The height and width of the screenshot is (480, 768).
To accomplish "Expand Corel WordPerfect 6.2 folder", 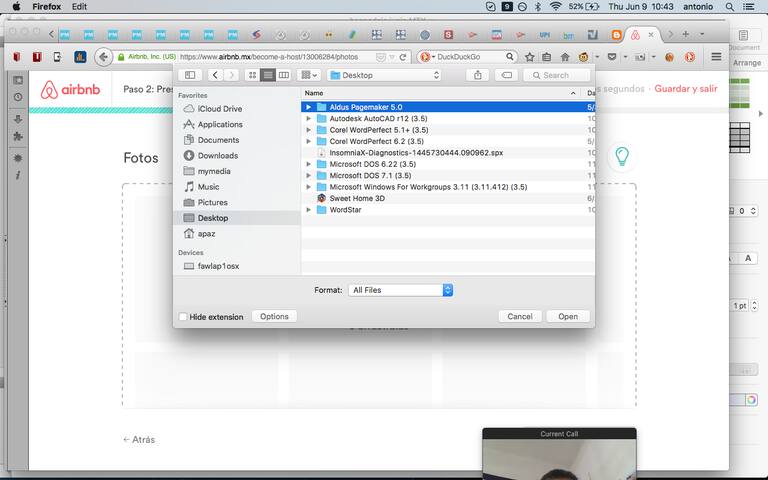I will [309, 141].
